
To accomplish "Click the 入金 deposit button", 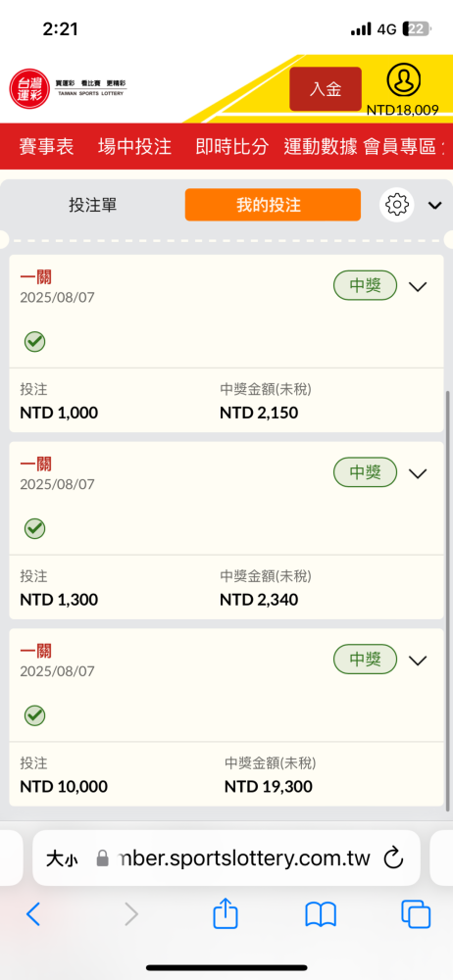I will click(x=326, y=89).
